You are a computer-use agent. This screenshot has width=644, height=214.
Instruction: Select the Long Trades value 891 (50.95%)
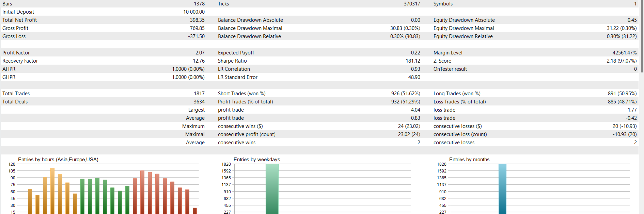point(622,94)
